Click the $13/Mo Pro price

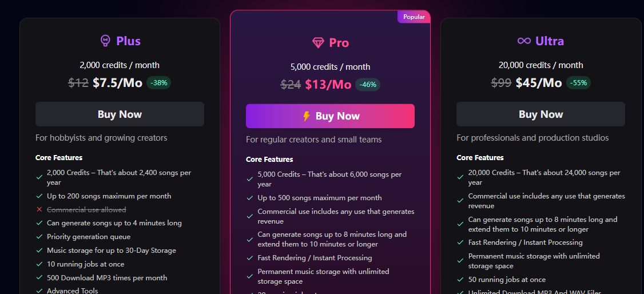[328, 85]
